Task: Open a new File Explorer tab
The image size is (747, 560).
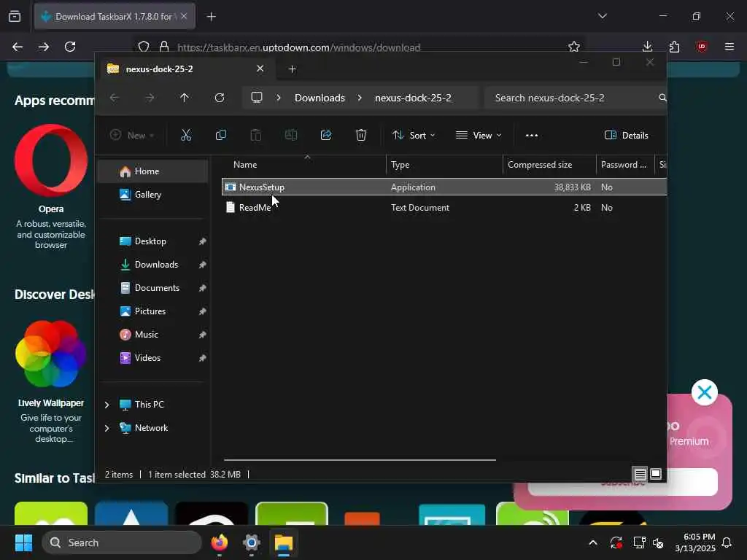Action: pos(292,69)
